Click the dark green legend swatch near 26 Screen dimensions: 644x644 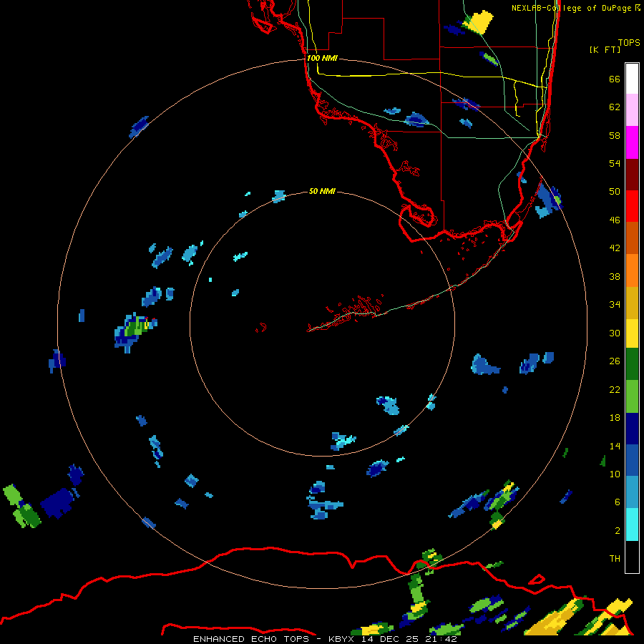coord(632,364)
